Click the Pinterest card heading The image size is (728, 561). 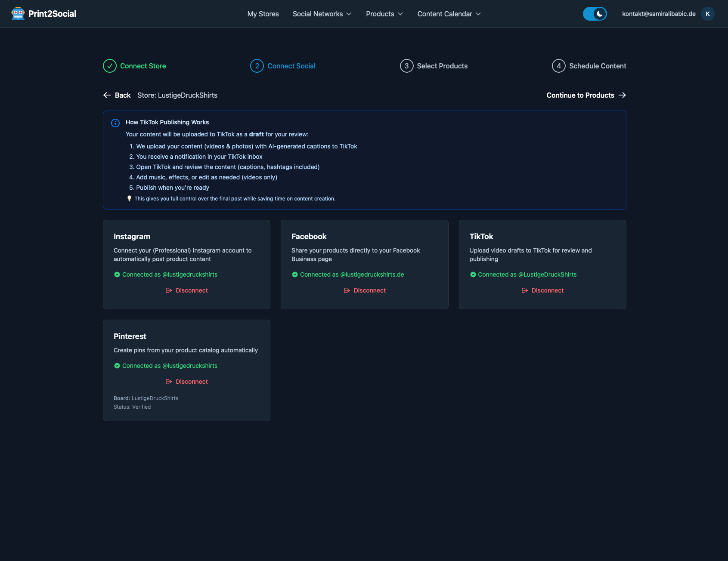click(130, 336)
